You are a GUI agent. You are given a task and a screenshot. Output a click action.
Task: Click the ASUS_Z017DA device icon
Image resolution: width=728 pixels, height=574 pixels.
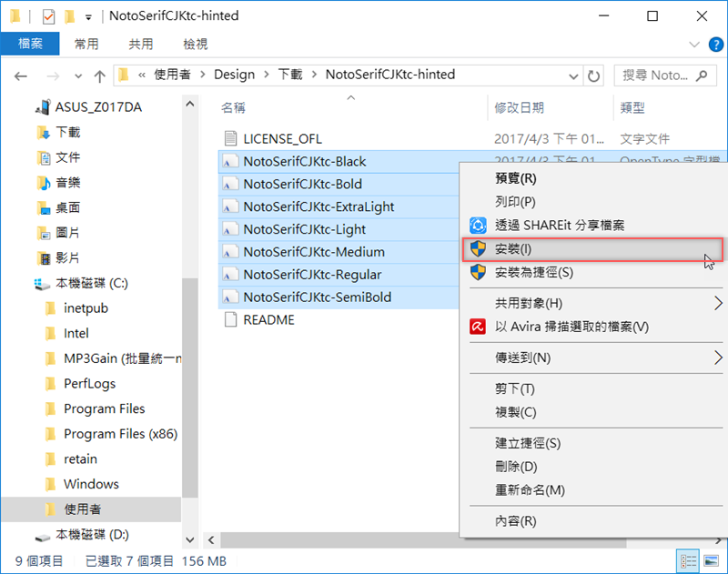point(43,107)
